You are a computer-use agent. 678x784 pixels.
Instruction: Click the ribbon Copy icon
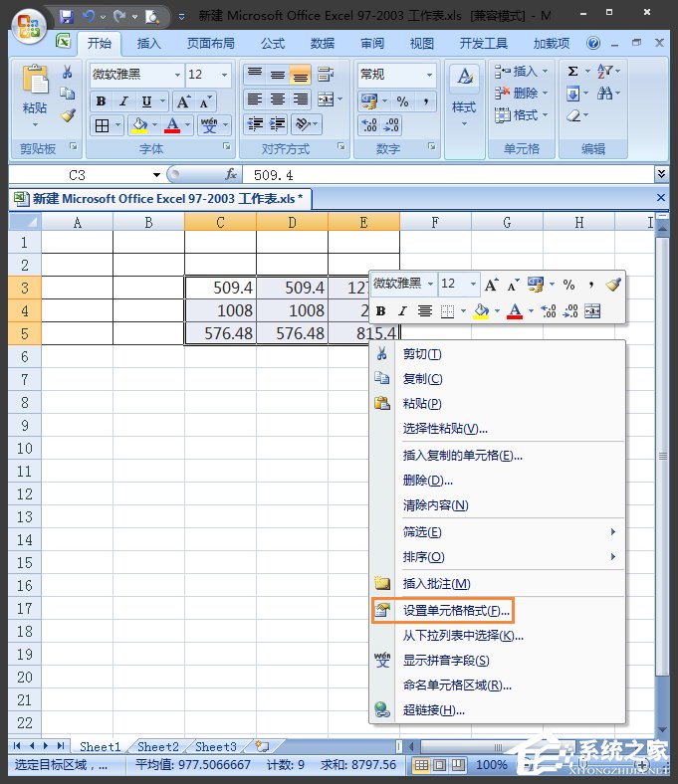pyautogui.click(x=67, y=93)
